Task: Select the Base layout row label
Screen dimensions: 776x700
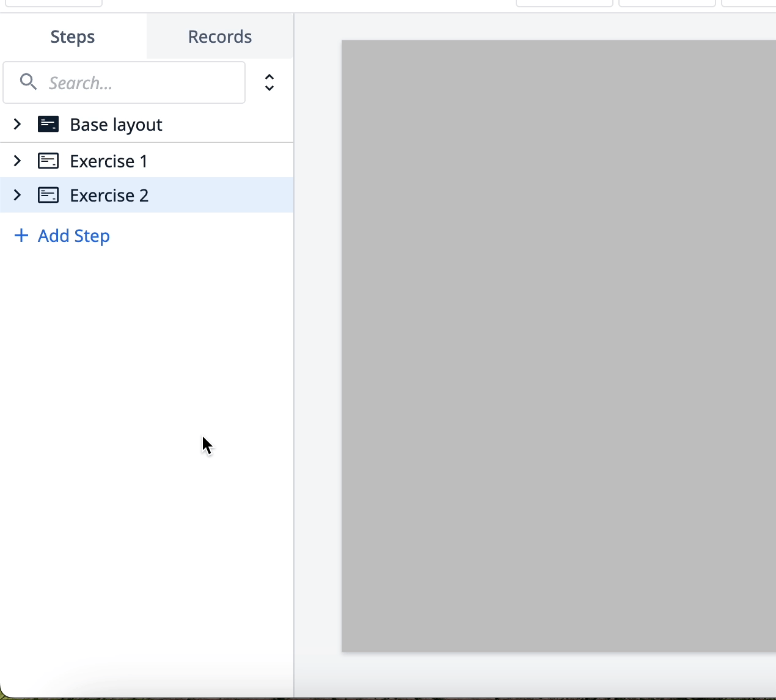Action: tap(116, 125)
